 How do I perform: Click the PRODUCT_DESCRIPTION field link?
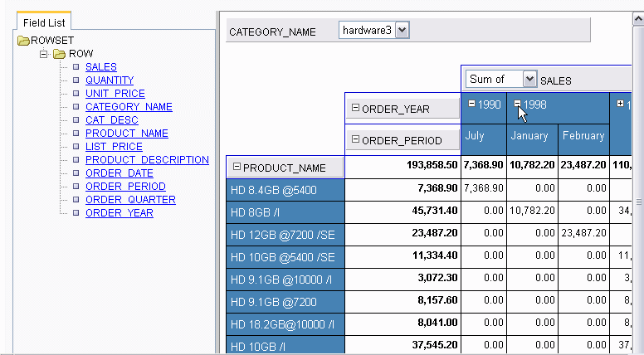(x=147, y=160)
